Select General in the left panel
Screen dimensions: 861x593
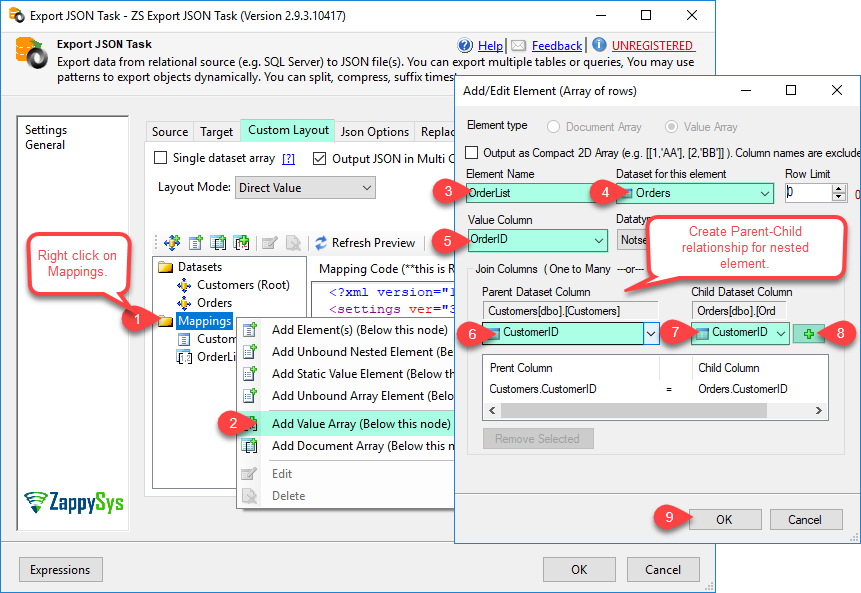[x=45, y=145]
